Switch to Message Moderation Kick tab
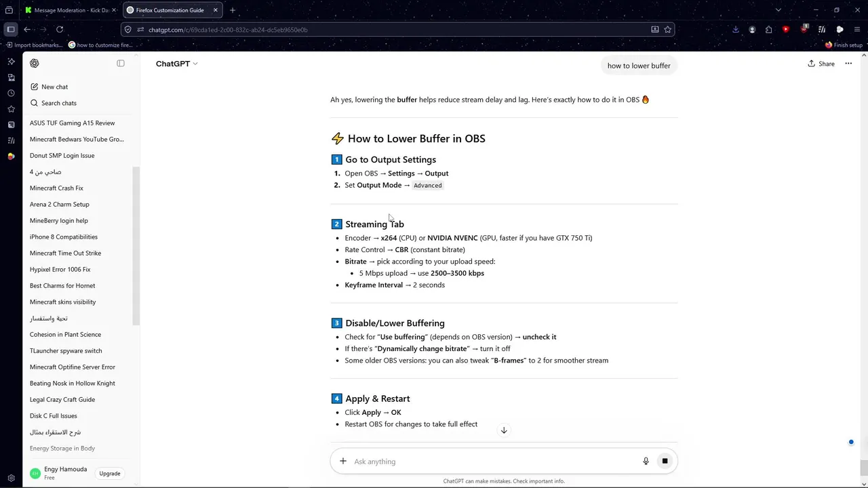The width and height of the screenshot is (868, 488). (71, 10)
